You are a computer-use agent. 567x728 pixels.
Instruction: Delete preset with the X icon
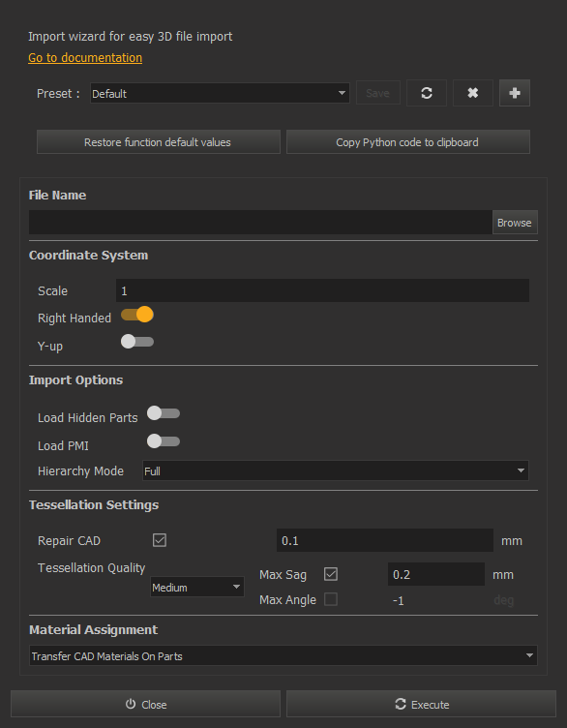pyautogui.click(x=472, y=93)
